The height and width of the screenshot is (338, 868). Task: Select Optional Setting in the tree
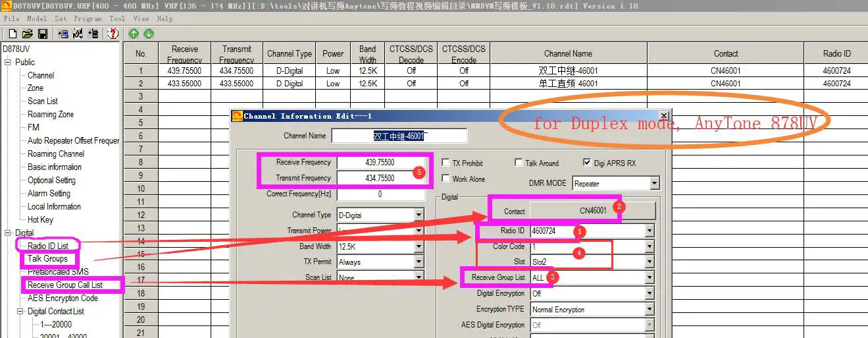tap(51, 180)
